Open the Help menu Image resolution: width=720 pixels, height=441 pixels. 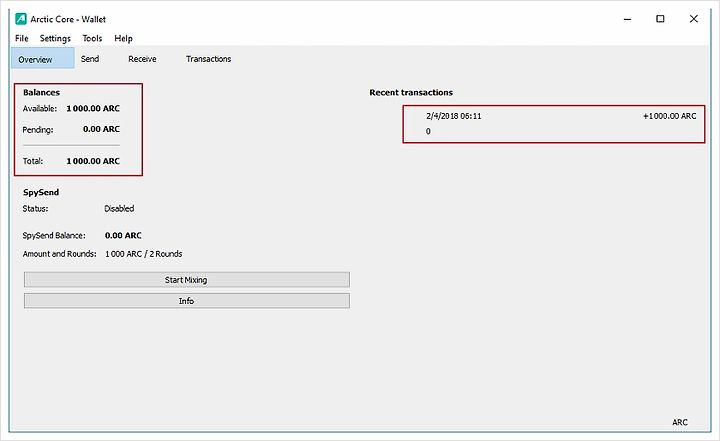pos(123,39)
